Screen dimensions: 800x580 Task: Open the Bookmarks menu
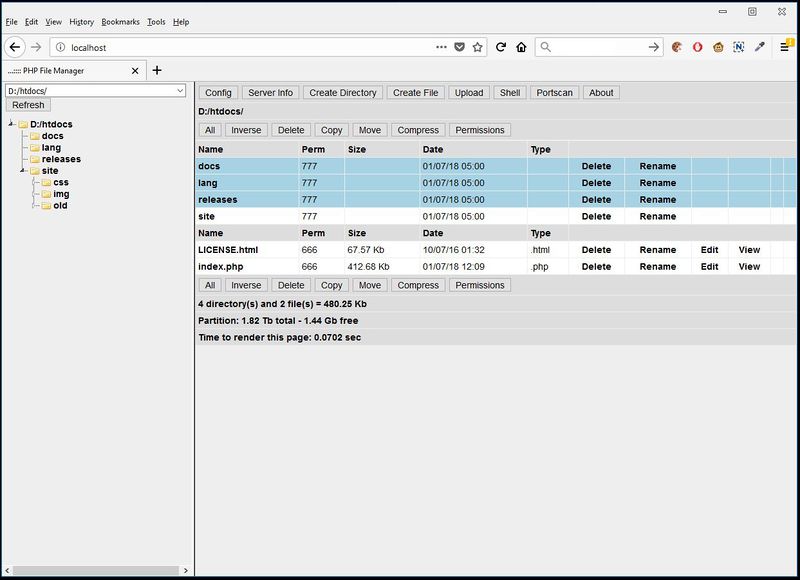[x=120, y=22]
